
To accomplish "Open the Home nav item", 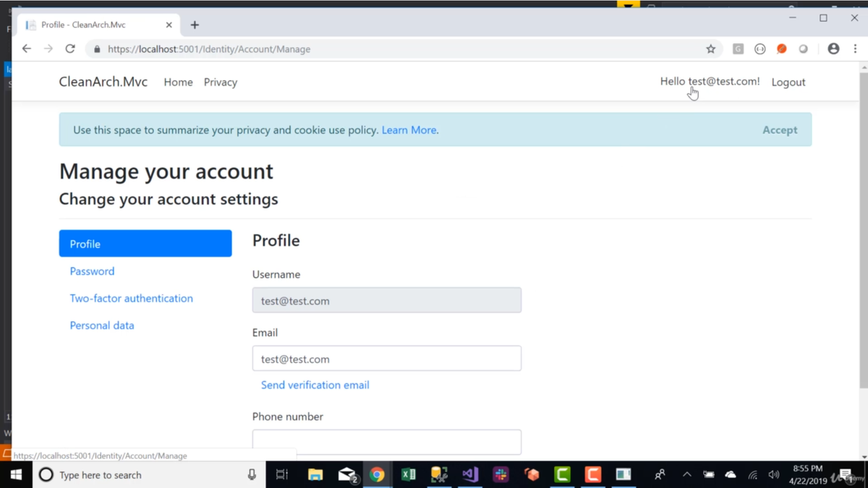I will point(178,82).
